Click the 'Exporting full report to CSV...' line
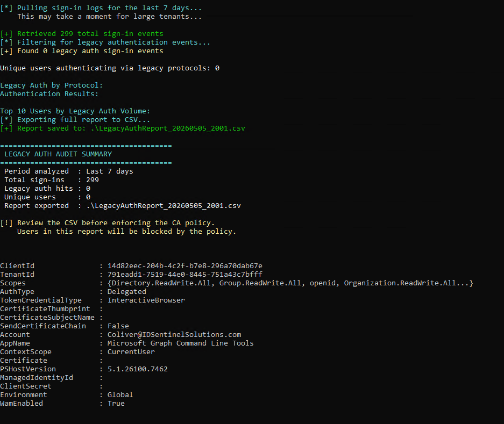The width and height of the screenshot is (504, 424). (75, 119)
